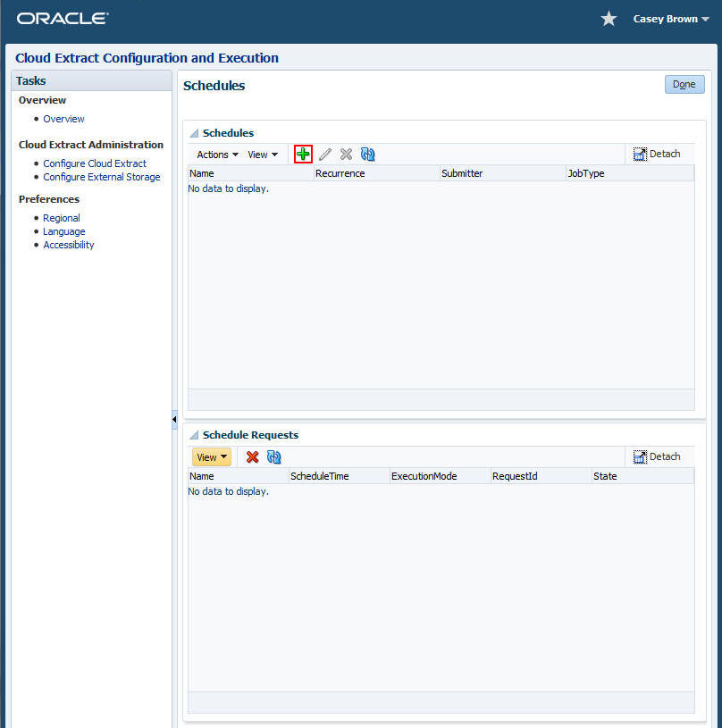Viewport: 722px width, 728px height.
Task: Select the pencil edit icon in Schedules toolbar
Action: pos(324,154)
